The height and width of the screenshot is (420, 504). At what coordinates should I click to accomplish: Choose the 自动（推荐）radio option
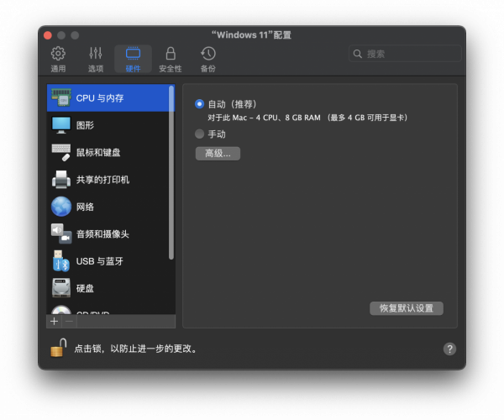[x=199, y=104]
